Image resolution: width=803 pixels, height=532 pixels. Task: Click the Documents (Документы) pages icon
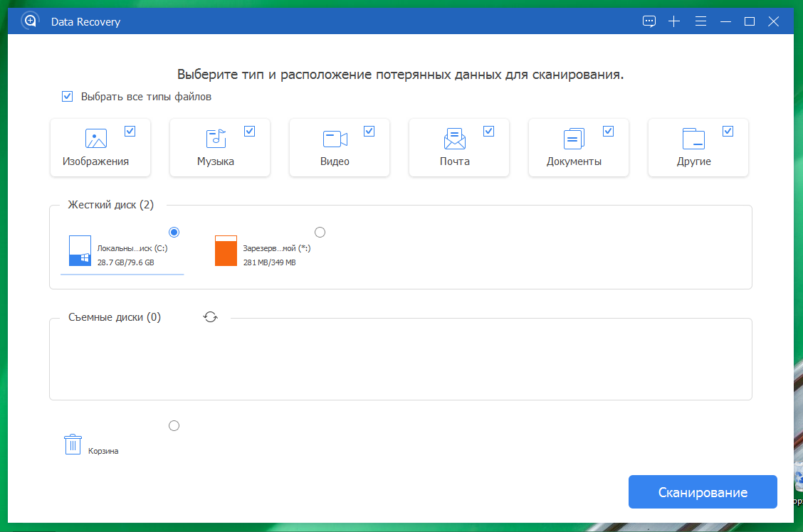tap(574, 139)
